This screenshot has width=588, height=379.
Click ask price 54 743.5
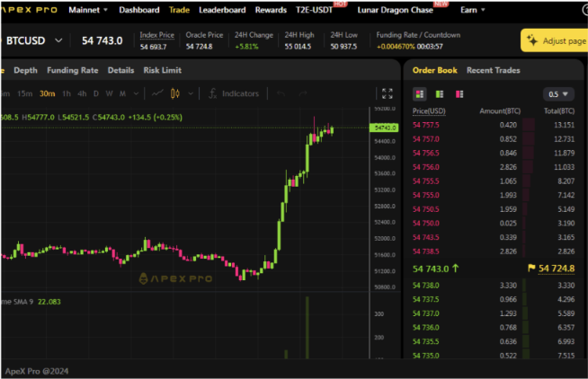pos(425,237)
